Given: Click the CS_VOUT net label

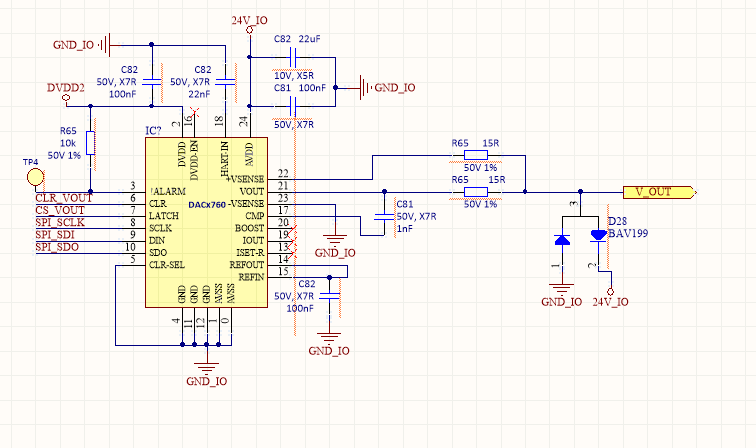Looking at the screenshot, I should pyautogui.click(x=60, y=210).
